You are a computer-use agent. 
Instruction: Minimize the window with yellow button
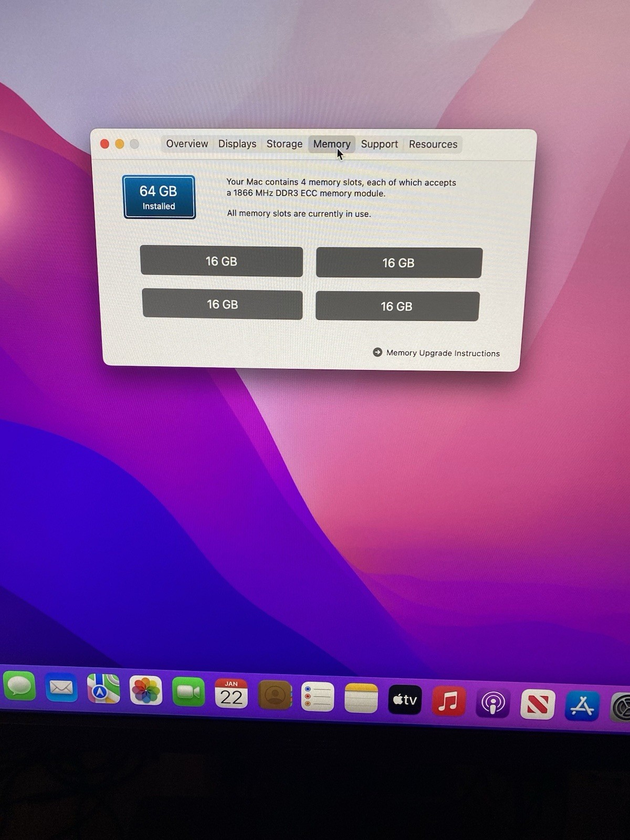[x=120, y=144]
